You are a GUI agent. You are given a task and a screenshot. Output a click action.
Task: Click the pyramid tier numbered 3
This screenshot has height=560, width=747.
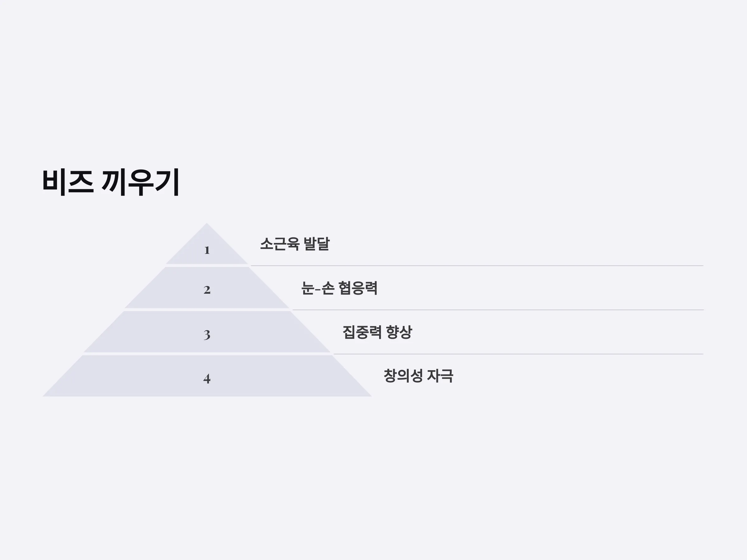(207, 332)
